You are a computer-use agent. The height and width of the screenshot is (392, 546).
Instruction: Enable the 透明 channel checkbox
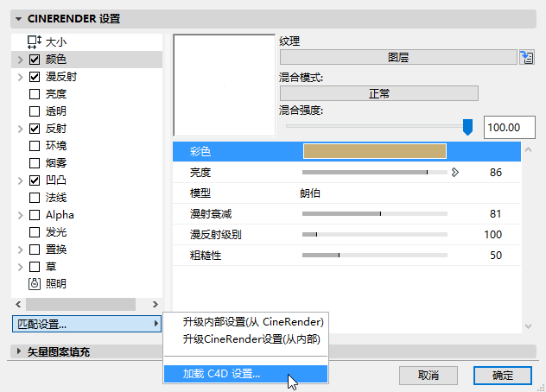coord(35,111)
